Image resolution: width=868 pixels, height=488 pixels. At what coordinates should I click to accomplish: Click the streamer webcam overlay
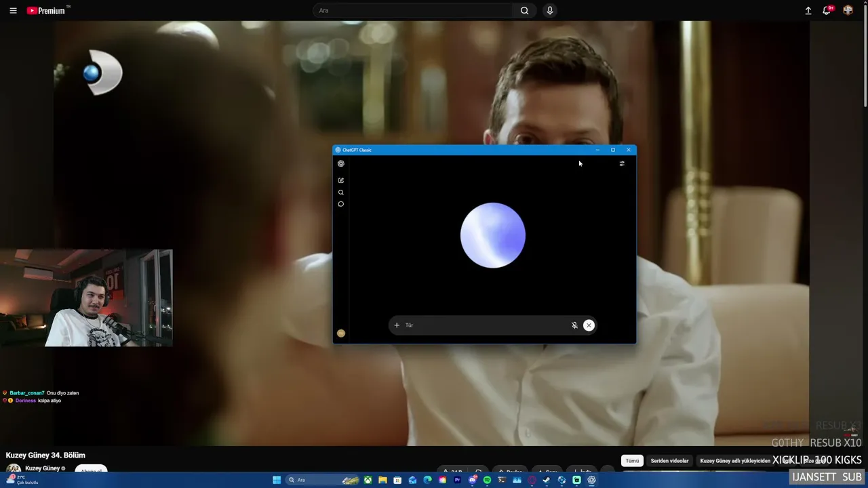pos(86,298)
